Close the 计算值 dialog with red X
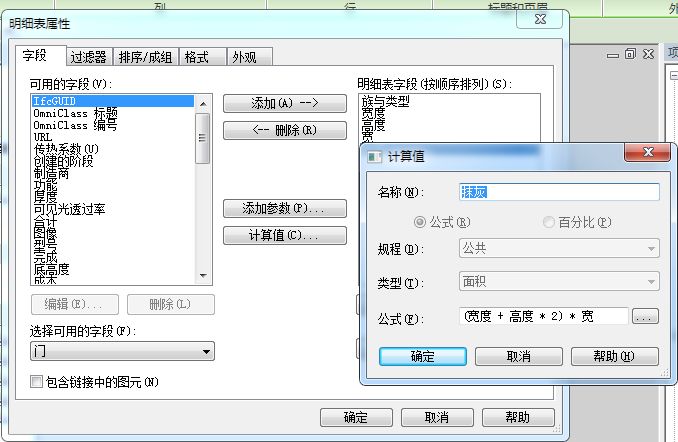678x442 pixels. tap(648, 152)
